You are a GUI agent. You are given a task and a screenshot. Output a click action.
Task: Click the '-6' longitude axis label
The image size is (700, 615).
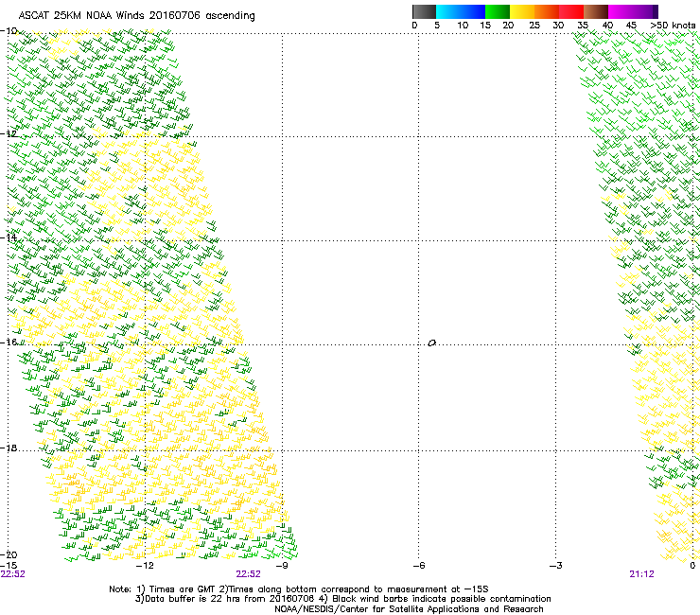pos(419,566)
